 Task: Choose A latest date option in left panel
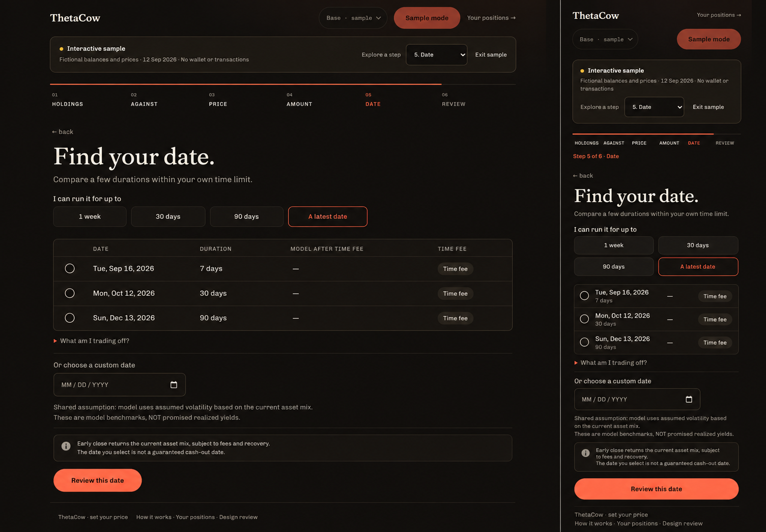click(x=328, y=216)
